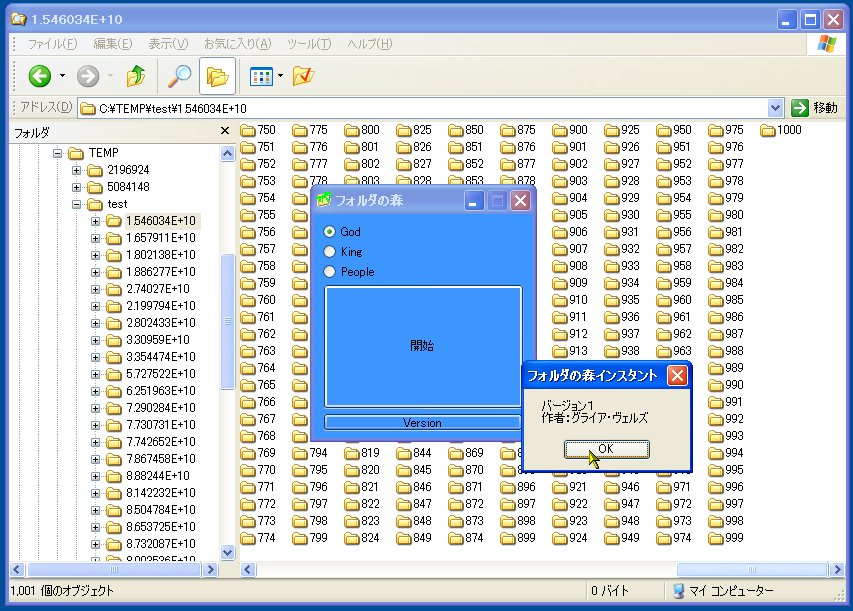This screenshot has width=853, height=611.
Task: Click the Back arrow toolbar icon
Action: [40, 76]
